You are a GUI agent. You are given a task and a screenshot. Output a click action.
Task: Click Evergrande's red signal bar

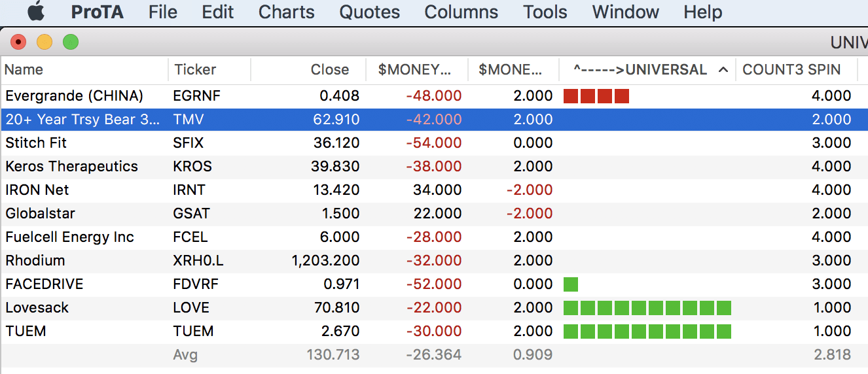(596, 96)
